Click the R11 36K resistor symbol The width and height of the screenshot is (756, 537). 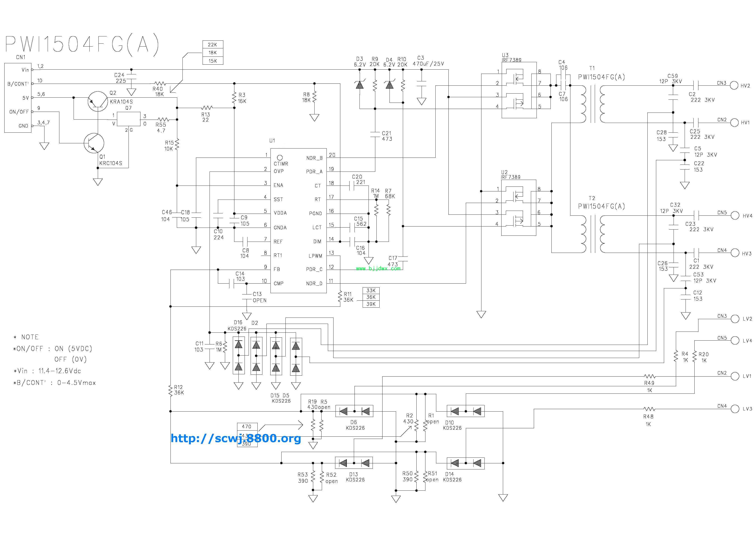click(340, 297)
